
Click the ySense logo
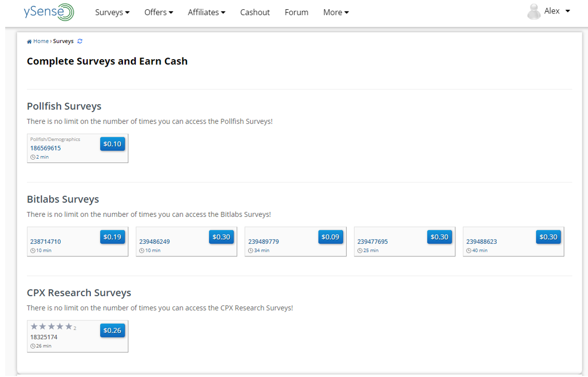tap(49, 11)
